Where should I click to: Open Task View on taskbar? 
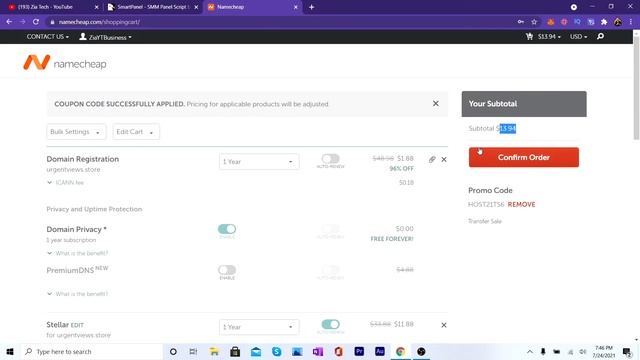pos(193,351)
